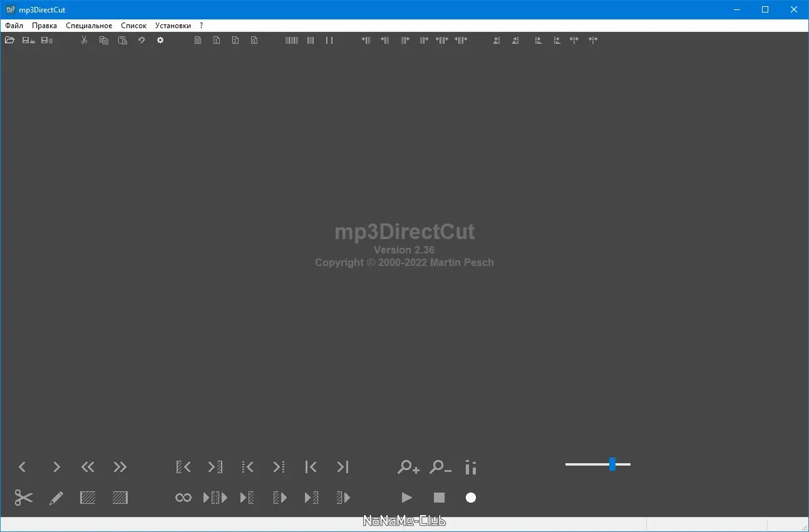This screenshot has width=809, height=532.
Task: Click the small scissors icon in the top toolbar
Action: [x=85, y=40]
